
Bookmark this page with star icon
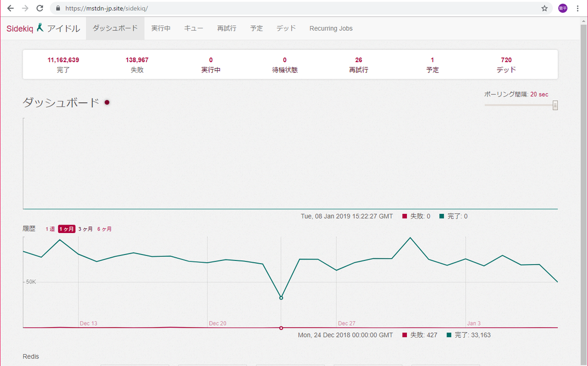click(544, 8)
